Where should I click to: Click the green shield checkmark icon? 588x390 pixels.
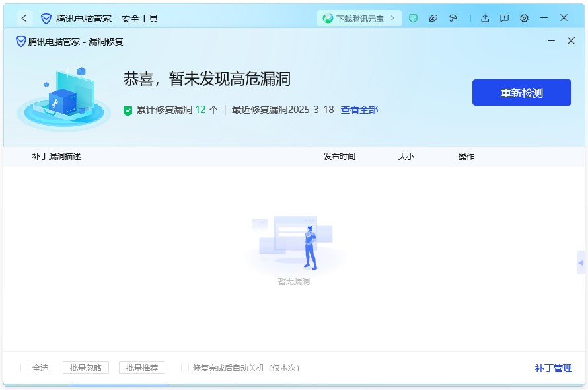pos(128,110)
